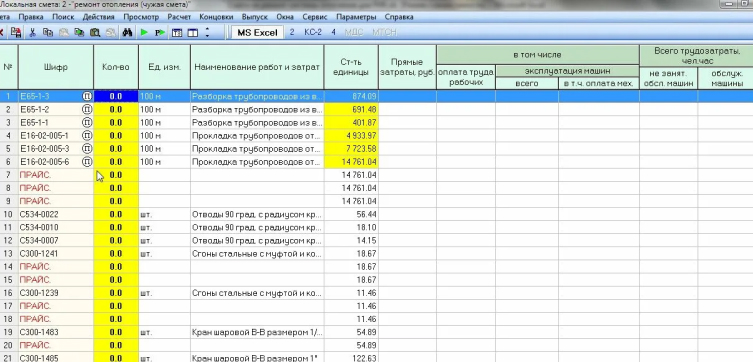Click the split window layout icon
The height and width of the screenshot is (362, 753).
[x=193, y=33]
